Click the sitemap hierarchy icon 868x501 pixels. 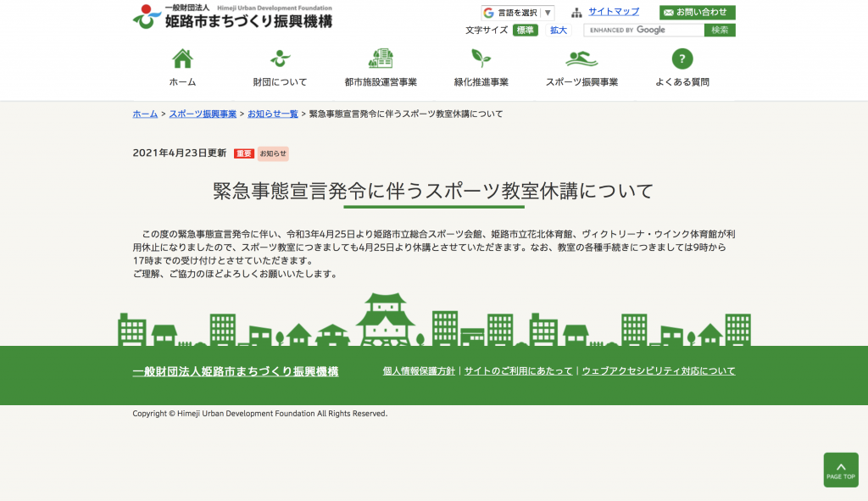point(576,12)
